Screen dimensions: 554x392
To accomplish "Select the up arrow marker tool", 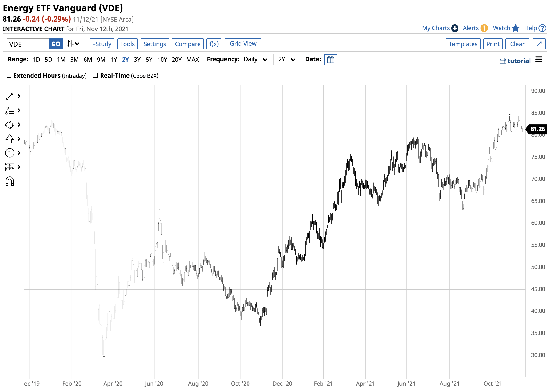I will 10,139.
